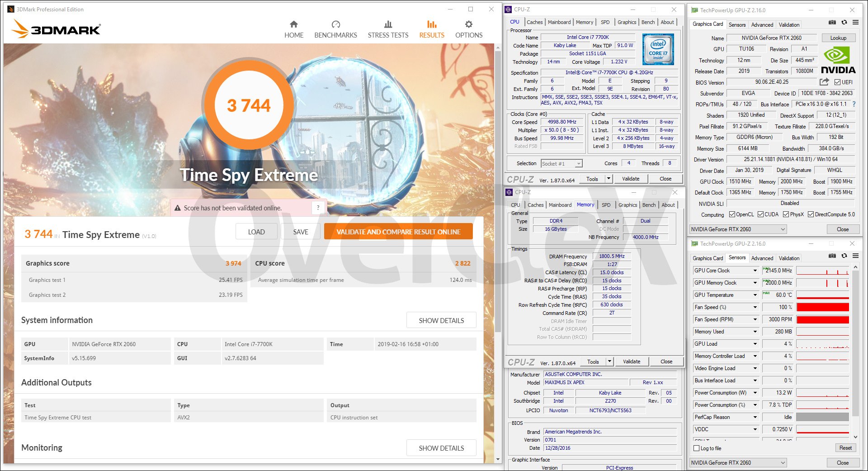The width and height of the screenshot is (868, 471).
Task: Open the GPU-Z hamburger menu
Action: 855,22
